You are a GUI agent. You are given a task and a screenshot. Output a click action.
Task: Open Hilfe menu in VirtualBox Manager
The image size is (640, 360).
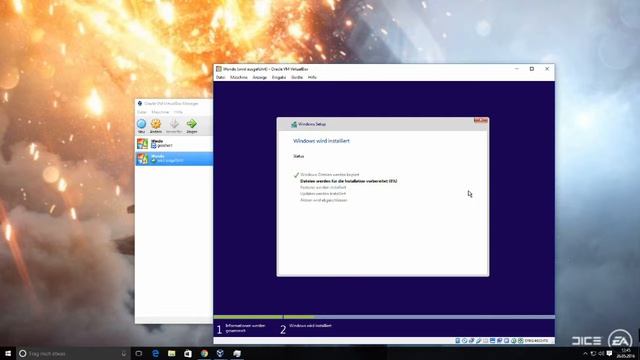[178, 112]
